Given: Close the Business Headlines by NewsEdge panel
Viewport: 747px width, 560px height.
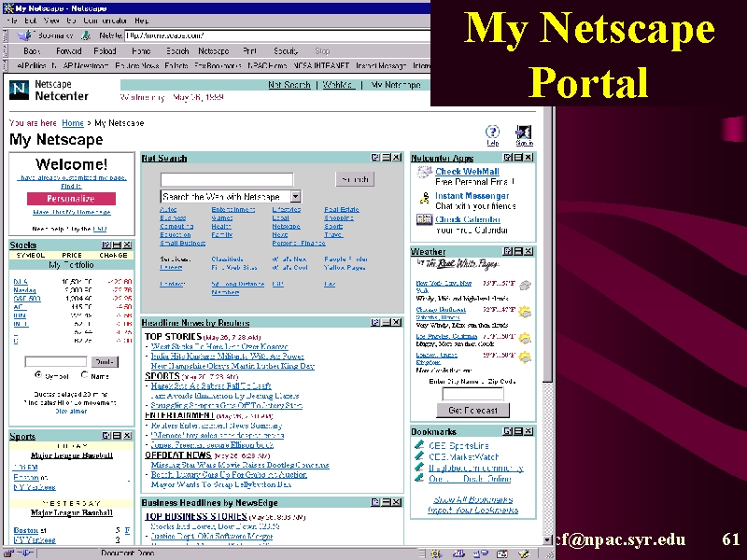Looking at the screenshot, I should (x=396, y=502).
